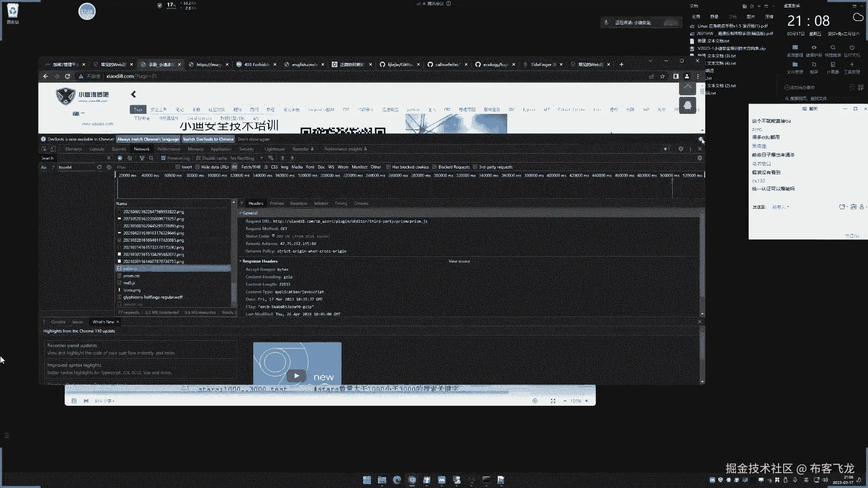This screenshot has width=868, height=488.
Task: Click the inspect element picker icon
Action: pos(44,149)
